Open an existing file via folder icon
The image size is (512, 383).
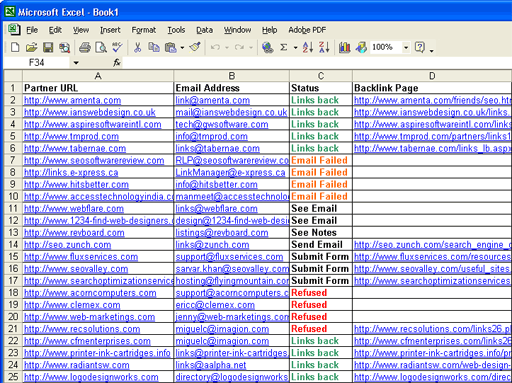click(31, 47)
